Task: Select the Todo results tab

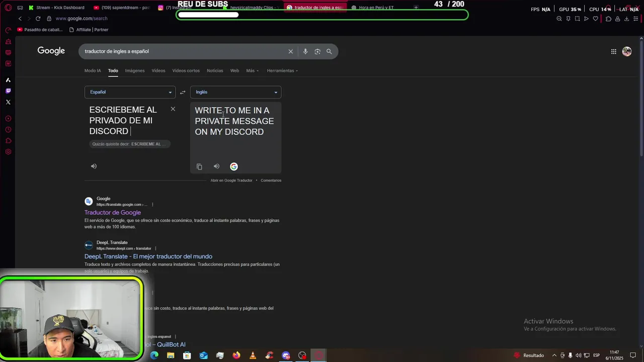Action: tap(113, 70)
